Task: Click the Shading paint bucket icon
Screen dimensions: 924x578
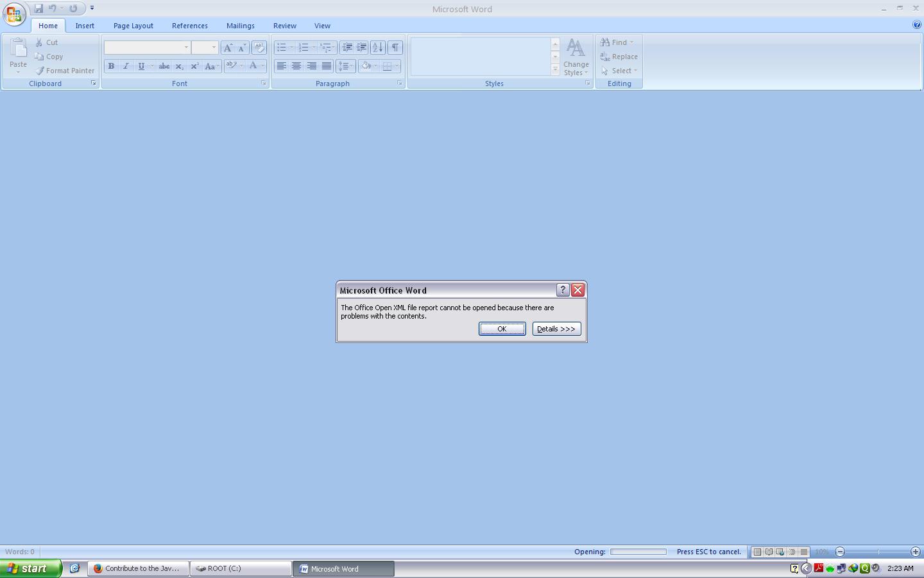Action: click(366, 66)
